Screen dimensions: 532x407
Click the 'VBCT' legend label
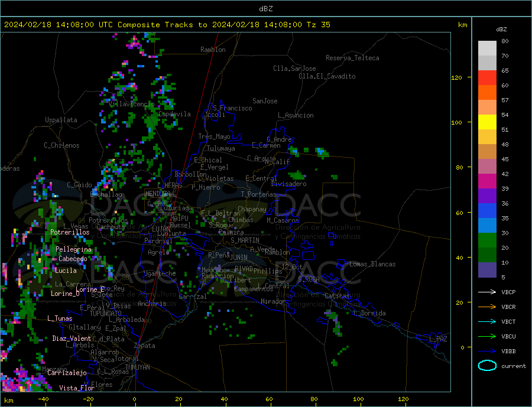tap(508, 321)
